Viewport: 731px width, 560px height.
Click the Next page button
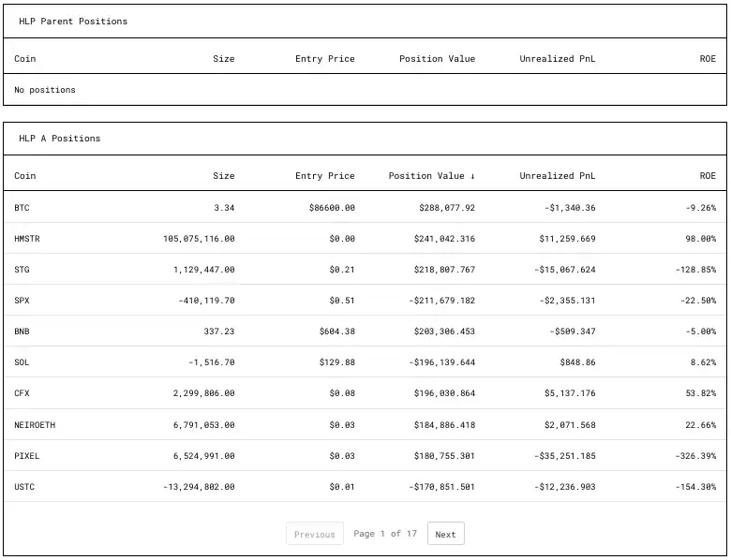point(445,534)
